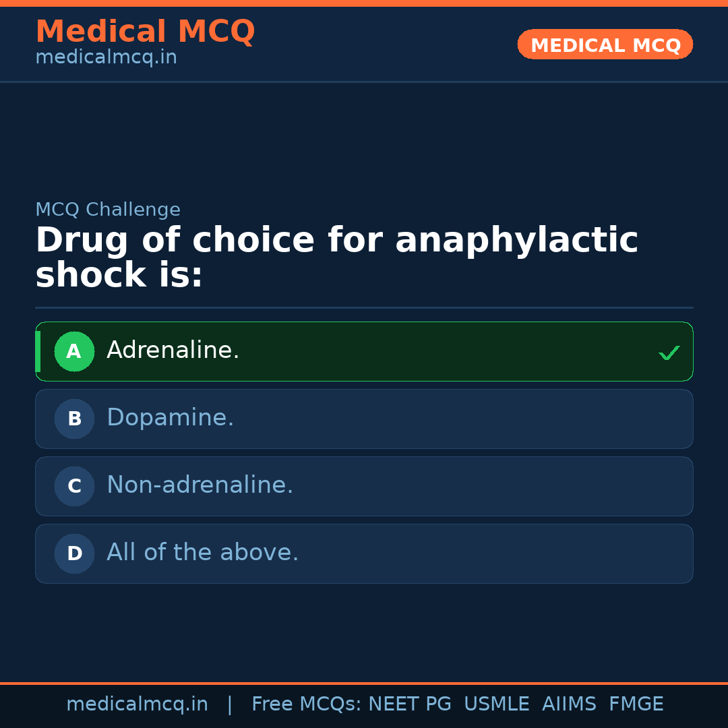Click the letter D circle badge
Viewport: 728px width, 728px height.
click(x=74, y=554)
